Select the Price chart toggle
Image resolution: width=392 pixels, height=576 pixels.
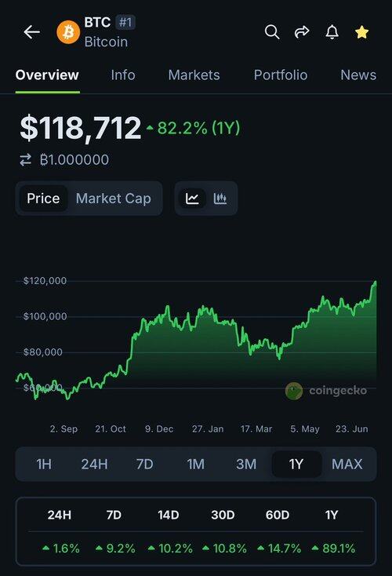click(x=43, y=199)
